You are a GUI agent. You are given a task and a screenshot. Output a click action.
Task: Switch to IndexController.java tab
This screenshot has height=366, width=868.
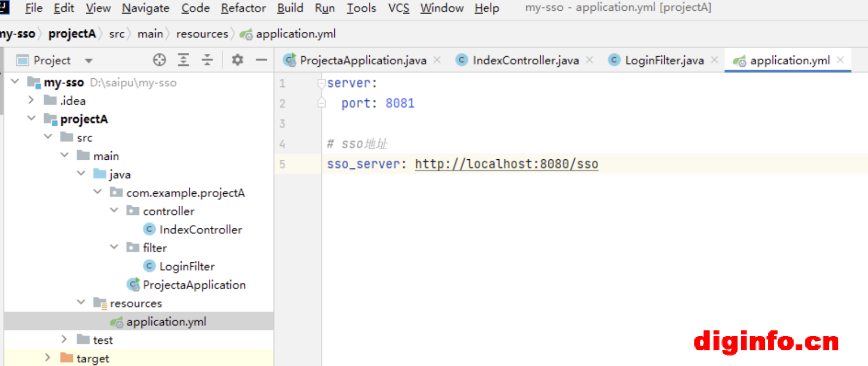click(525, 60)
